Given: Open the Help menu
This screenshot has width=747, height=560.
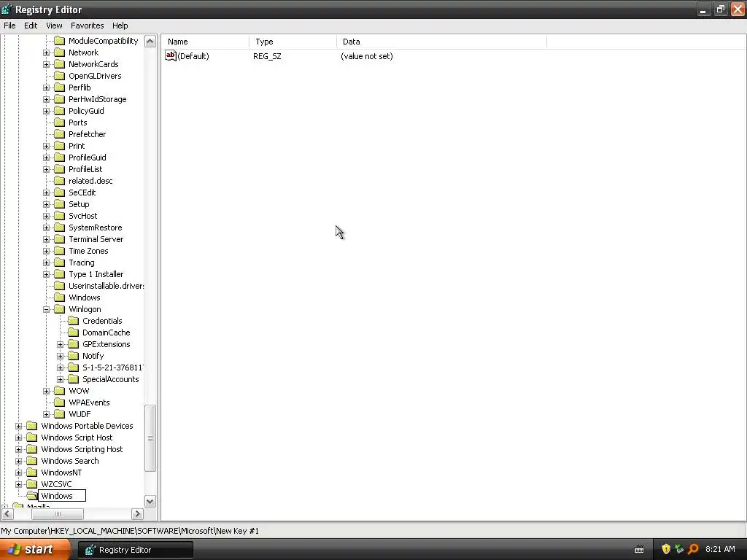Looking at the screenshot, I should pyautogui.click(x=120, y=26).
